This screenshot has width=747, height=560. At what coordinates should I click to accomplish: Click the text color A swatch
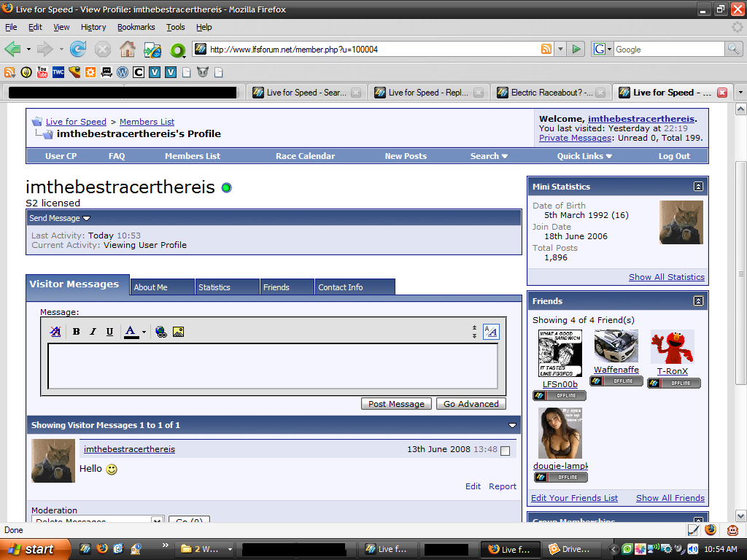click(131, 332)
